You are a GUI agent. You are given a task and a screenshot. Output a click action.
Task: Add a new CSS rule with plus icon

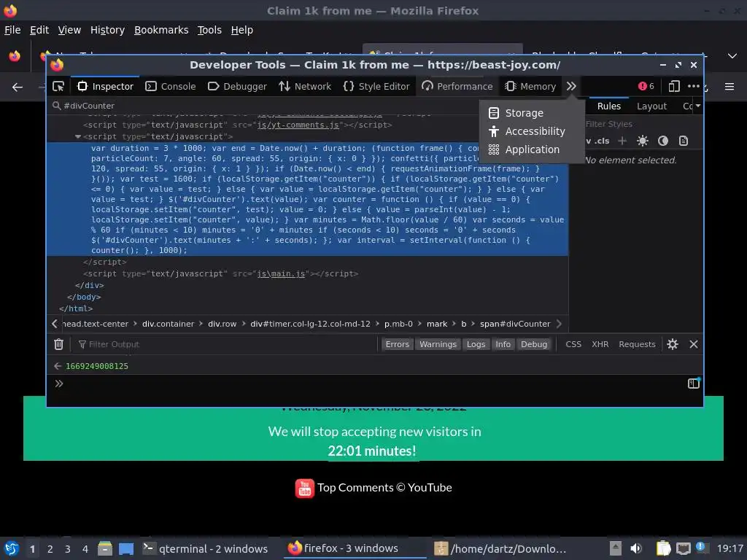(622, 141)
